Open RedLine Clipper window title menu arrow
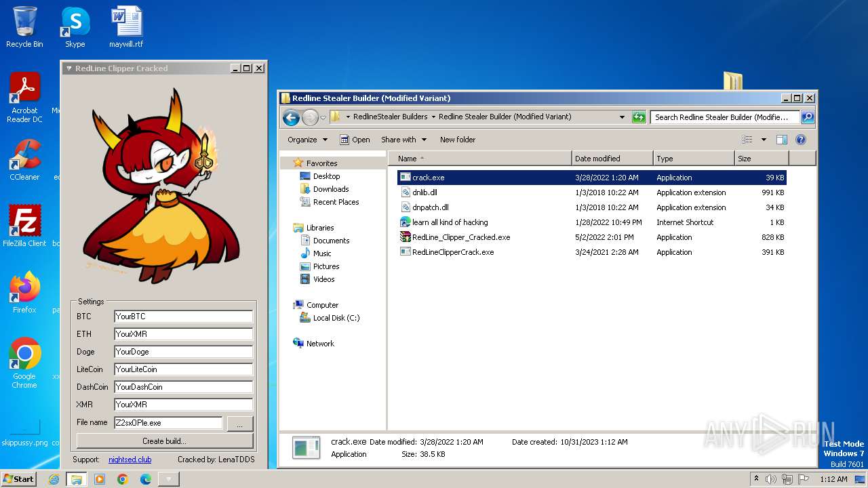 [68, 68]
